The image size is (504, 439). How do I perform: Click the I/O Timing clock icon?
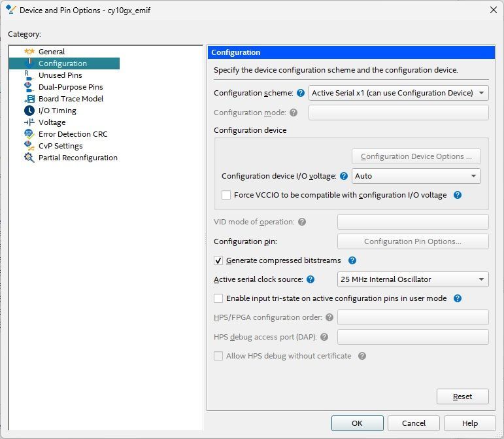[x=29, y=111]
